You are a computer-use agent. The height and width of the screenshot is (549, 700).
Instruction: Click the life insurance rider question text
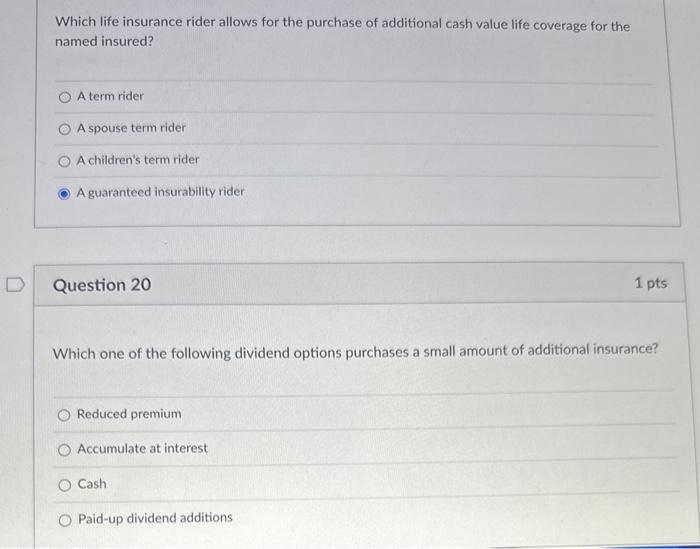coord(342,32)
